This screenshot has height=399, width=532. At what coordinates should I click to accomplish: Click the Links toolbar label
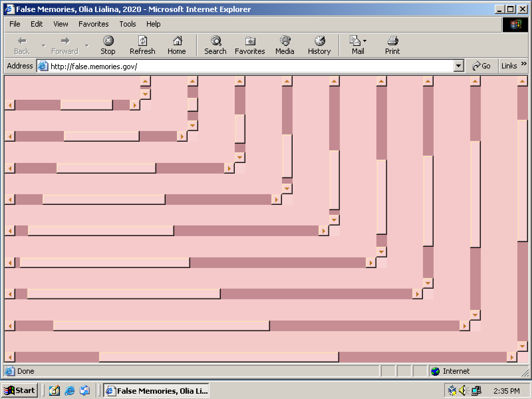509,66
